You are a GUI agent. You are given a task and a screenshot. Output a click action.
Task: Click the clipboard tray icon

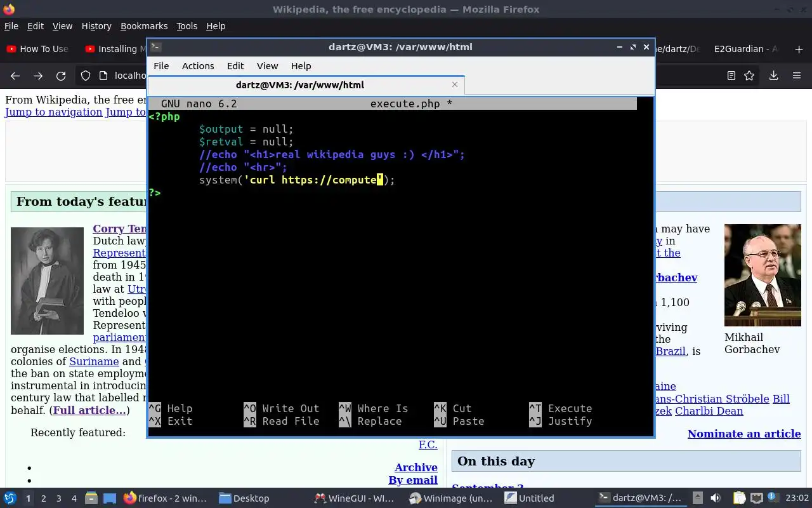[x=739, y=498]
